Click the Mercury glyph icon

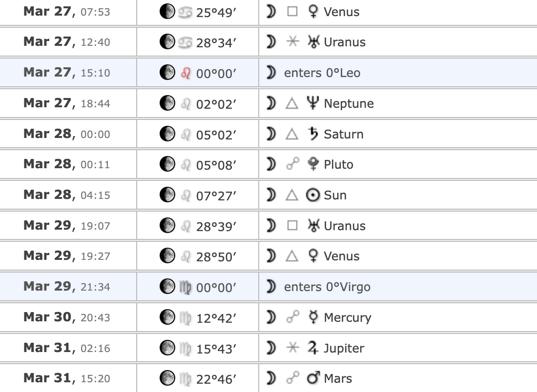[313, 317]
